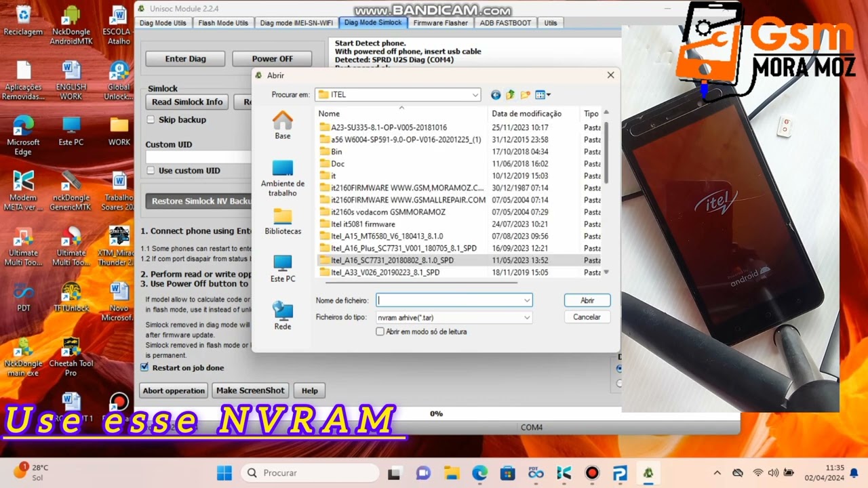The width and height of the screenshot is (868, 488).
Task: Click the Make ScreenShot button
Action: (250, 390)
